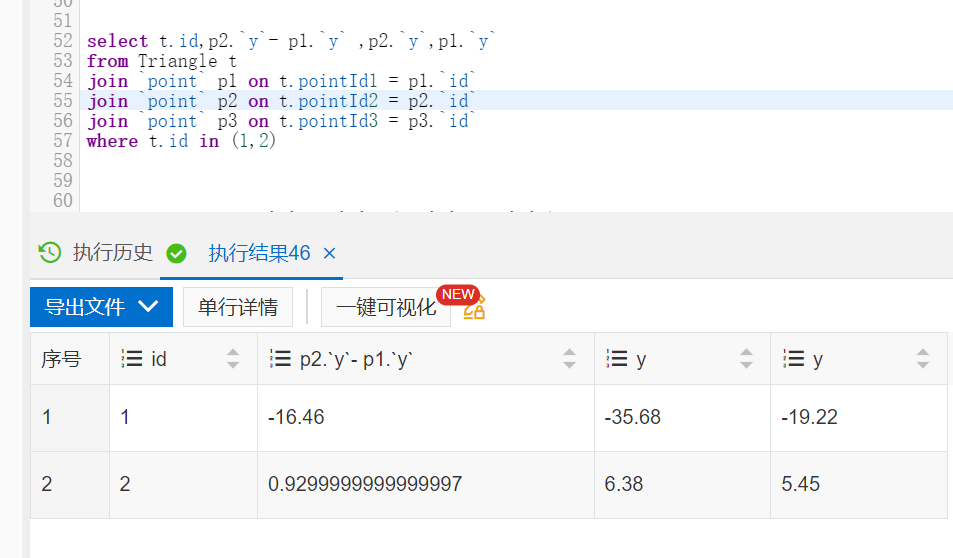953x558 pixels.
Task: Click the 一键可视化 button
Action: pyautogui.click(x=386, y=307)
